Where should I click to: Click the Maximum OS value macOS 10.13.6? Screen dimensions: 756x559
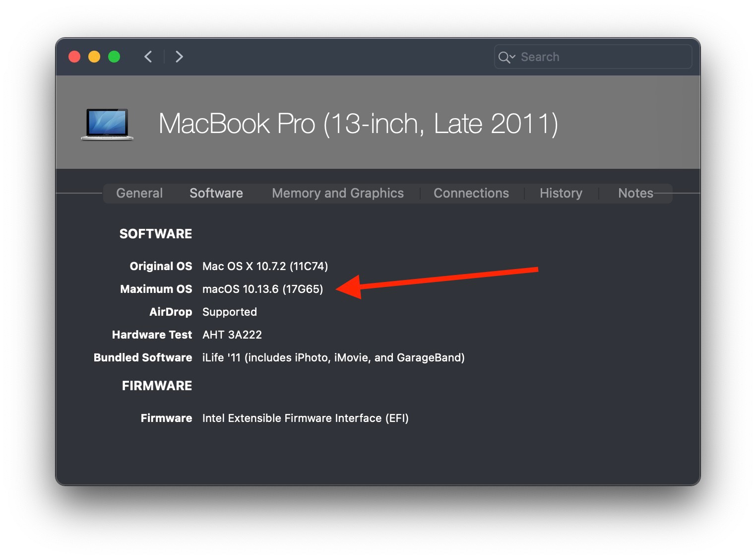[262, 289]
